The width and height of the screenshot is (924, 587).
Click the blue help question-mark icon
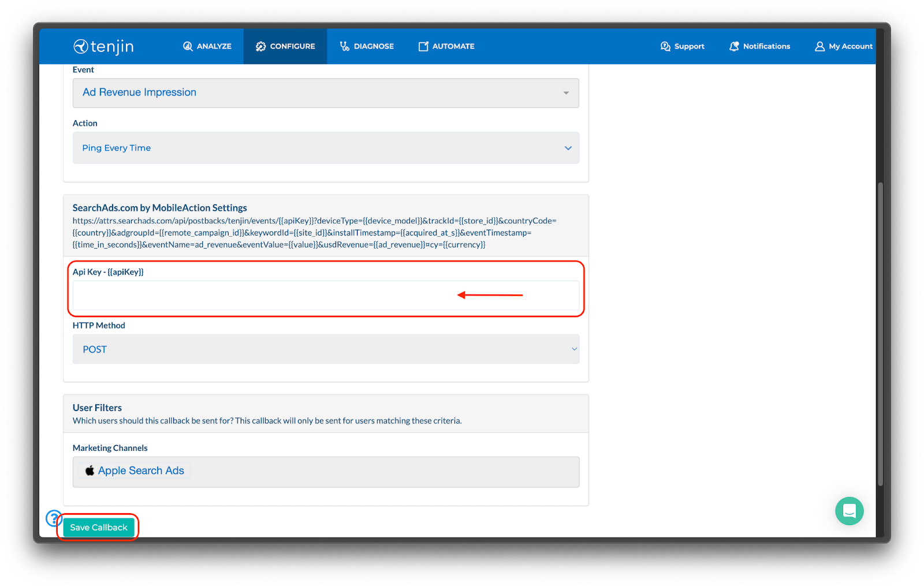[54, 518]
